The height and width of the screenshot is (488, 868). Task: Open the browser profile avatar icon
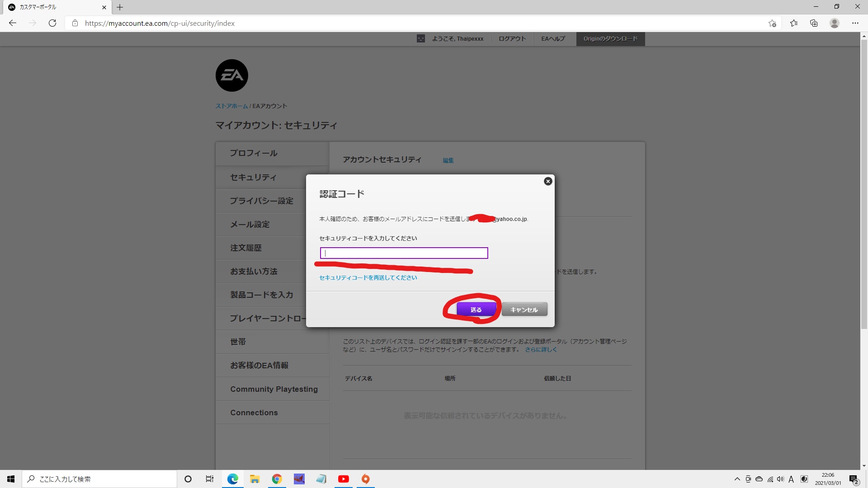[x=835, y=23]
